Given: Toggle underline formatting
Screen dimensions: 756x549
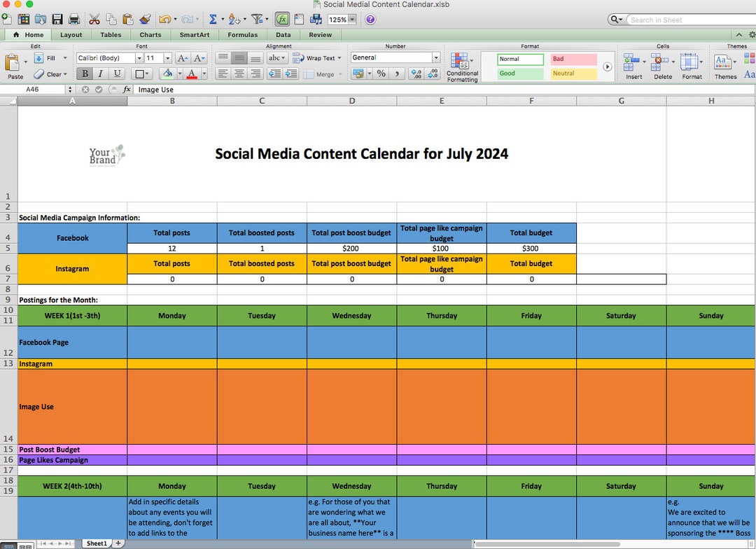Looking at the screenshot, I should [x=116, y=74].
